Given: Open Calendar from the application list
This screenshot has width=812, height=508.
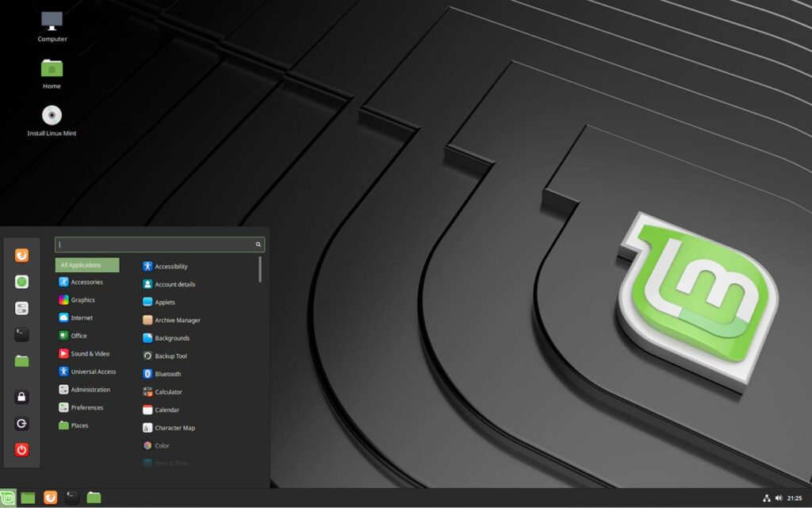Looking at the screenshot, I should click(x=161, y=410).
